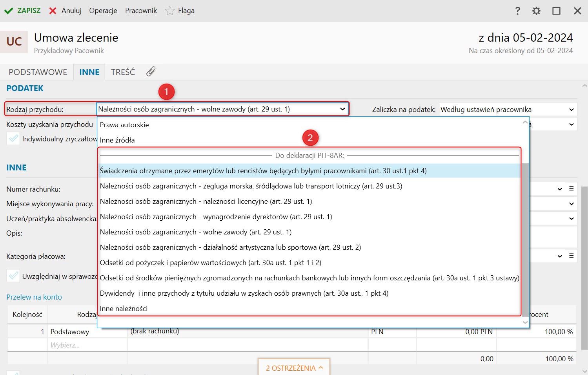Open the Numer rachunku list menu icon
Screen dimensions: 588x375
pos(572,189)
